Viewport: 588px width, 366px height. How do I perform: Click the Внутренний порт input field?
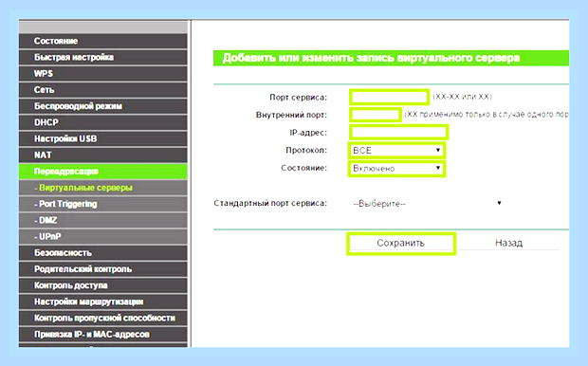pyautogui.click(x=376, y=115)
